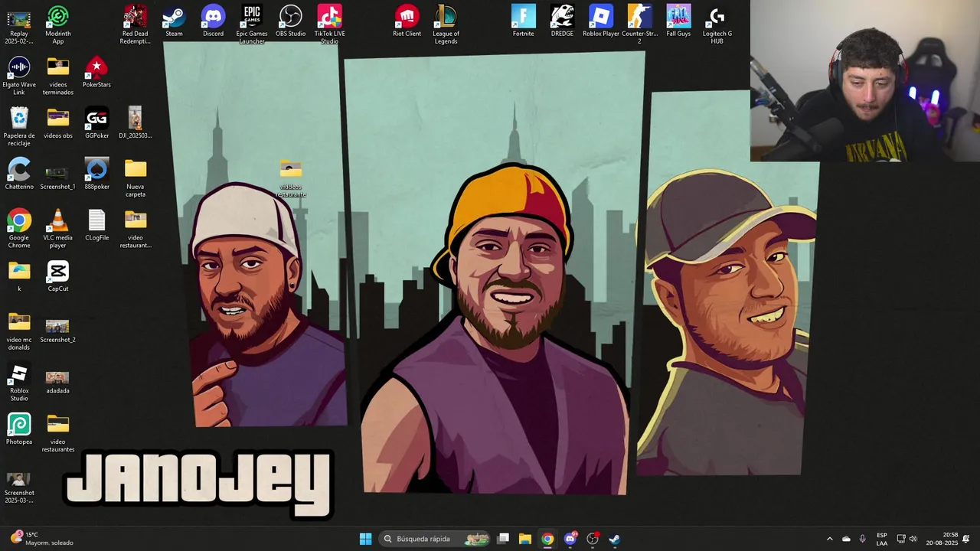Image resolution: width=980 pixels, height=551 pixels.
Task: Select the Roblox Player shortcut
Action: [x=601, y=21]
